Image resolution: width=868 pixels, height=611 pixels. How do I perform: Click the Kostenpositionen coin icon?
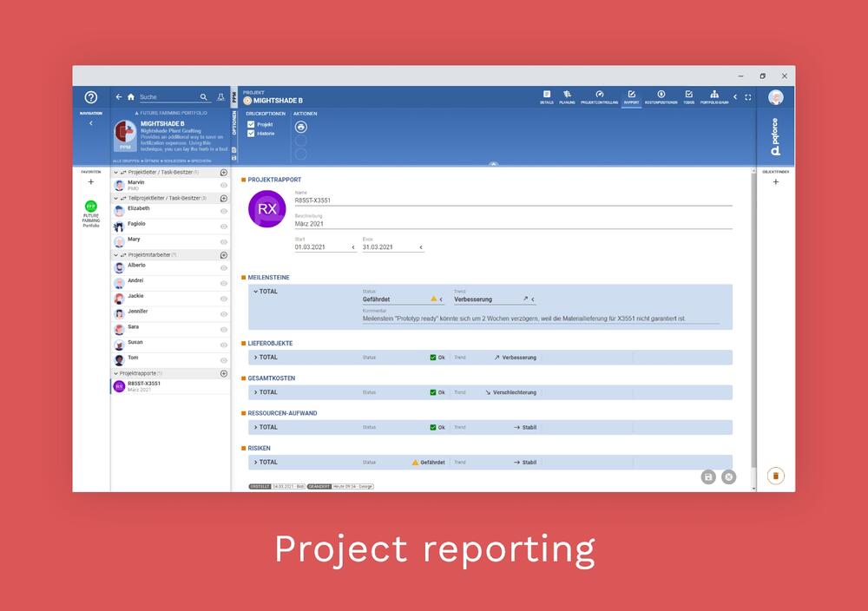[661, 94]
